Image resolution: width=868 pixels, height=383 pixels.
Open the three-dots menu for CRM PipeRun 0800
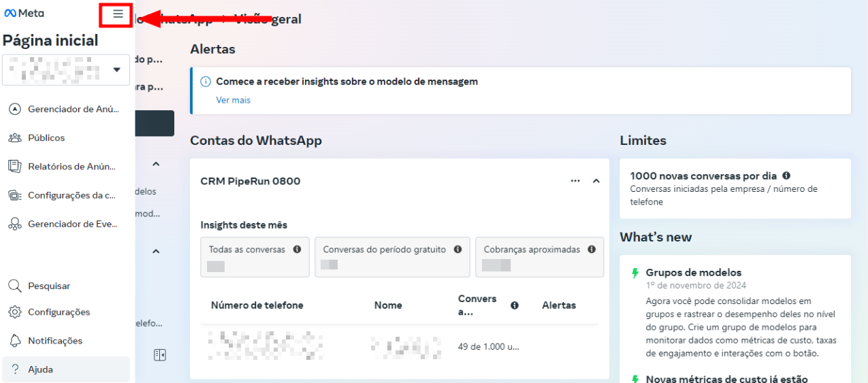click(x=575, y=181)
